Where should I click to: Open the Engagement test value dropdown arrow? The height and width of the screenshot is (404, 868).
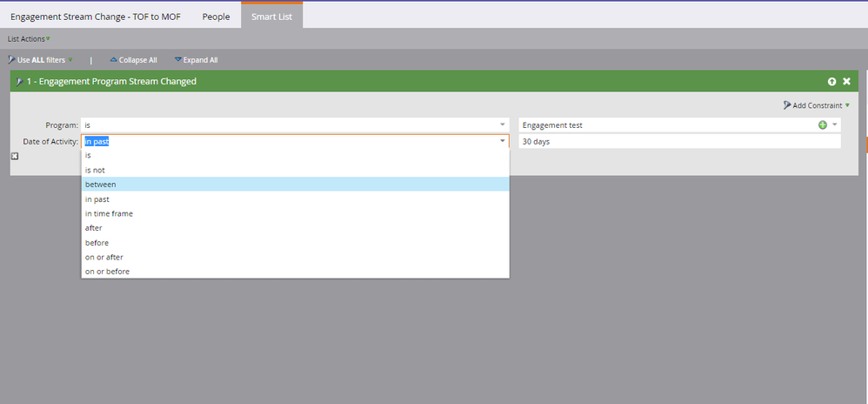pyautogui.click(x=834, y=125)
